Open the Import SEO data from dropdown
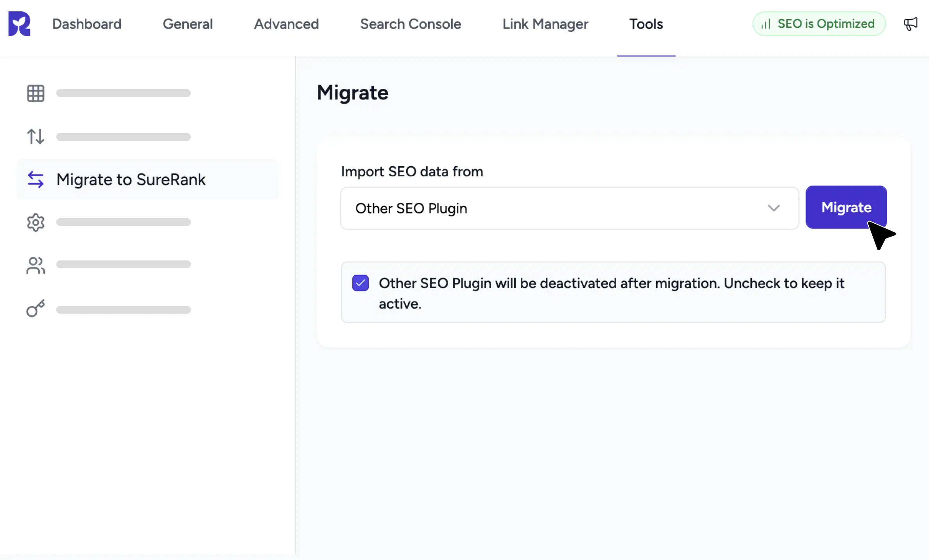The width and height of the screenshot is (929, 560). 569,208
